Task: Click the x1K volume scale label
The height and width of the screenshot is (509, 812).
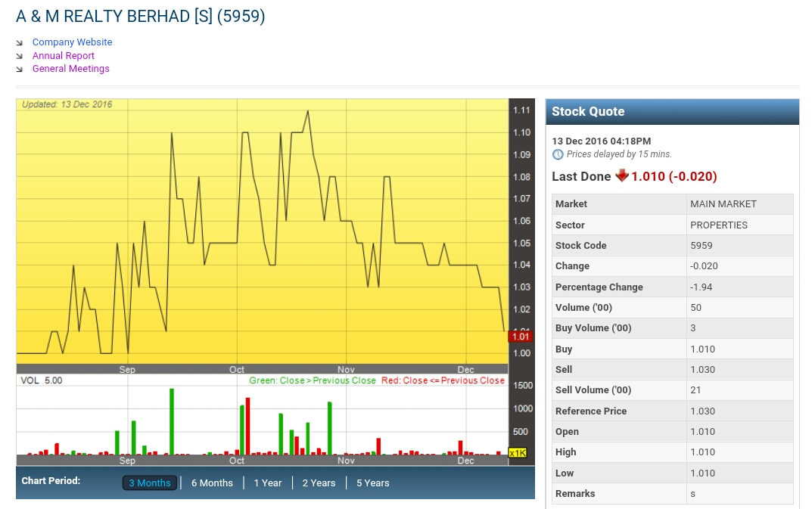Action: (518, 452)
